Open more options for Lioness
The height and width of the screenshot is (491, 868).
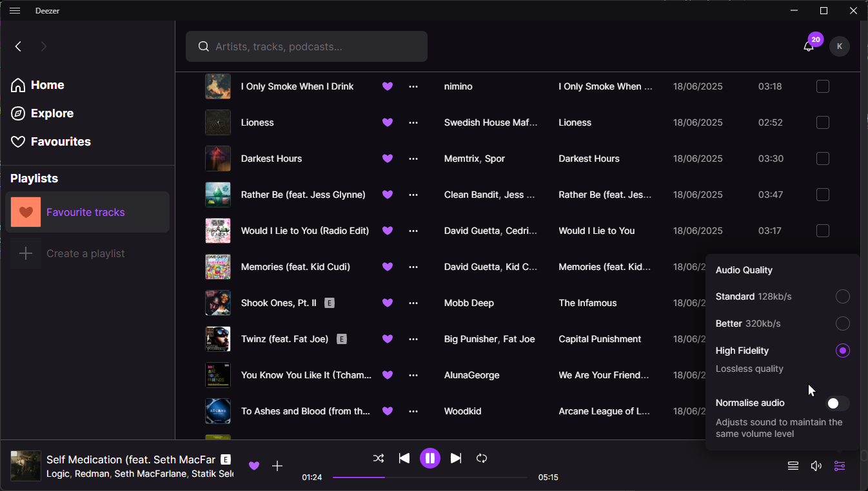[413, 122]
